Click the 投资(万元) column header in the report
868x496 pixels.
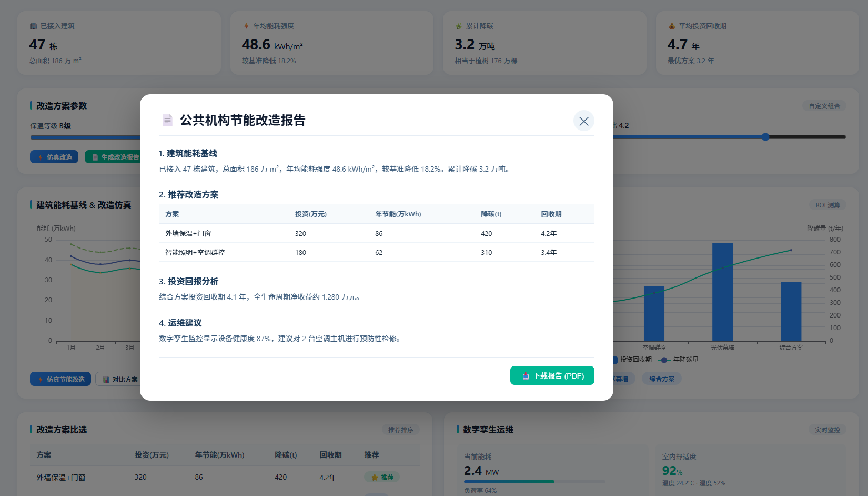click(x=311, y=214)
